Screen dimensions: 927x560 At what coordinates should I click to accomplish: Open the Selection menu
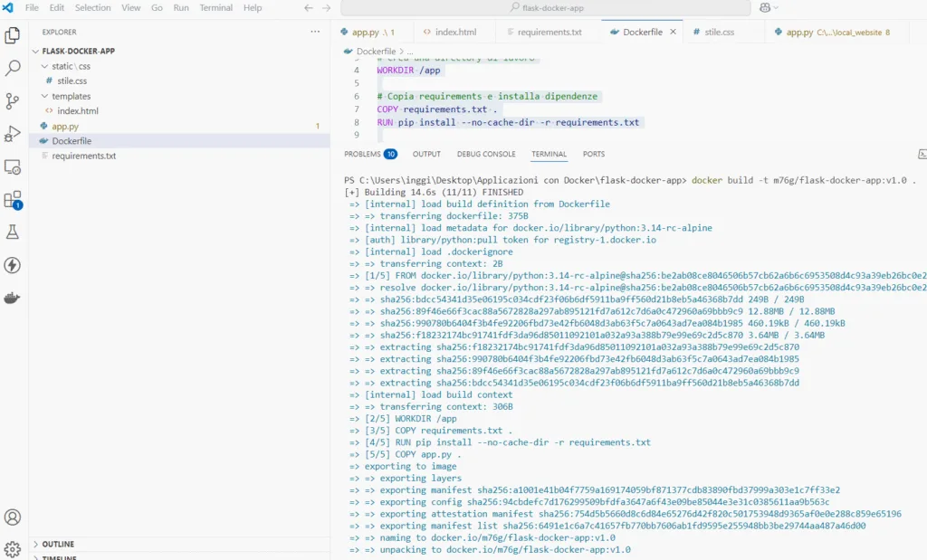(x=93, y=7)
